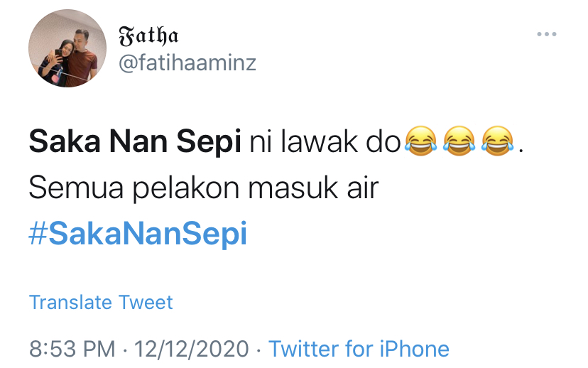Click the third laughing emoji
This screenshot has width=588, height=368.
(497, 141)
